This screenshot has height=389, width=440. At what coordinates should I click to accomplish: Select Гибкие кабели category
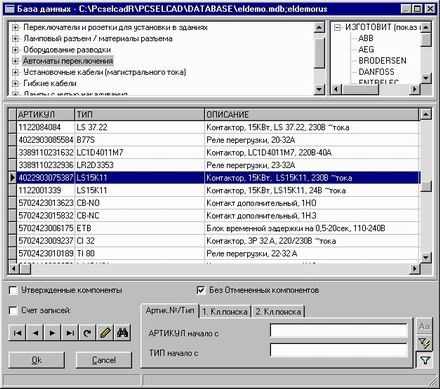(x=50, y=83)
